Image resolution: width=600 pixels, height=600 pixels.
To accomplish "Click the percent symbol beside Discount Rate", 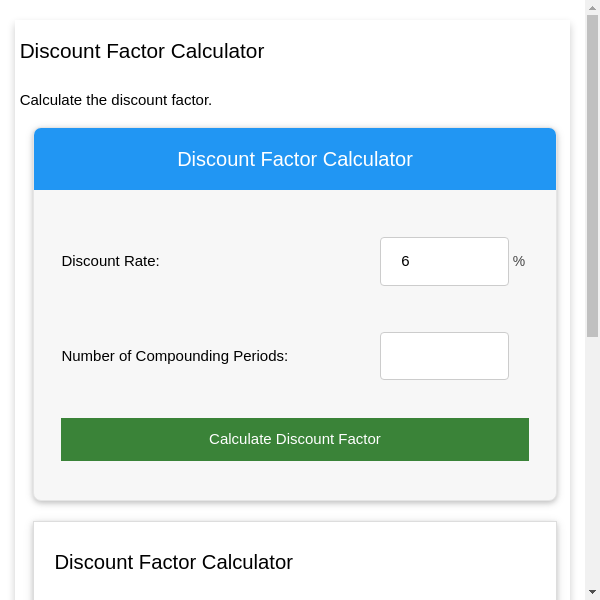I will point(519,261).
